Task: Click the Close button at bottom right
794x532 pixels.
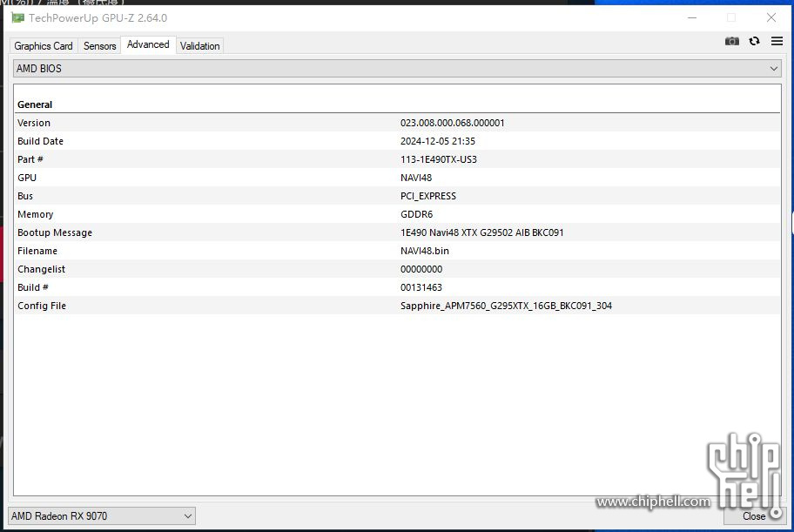Action: (753, 515)
